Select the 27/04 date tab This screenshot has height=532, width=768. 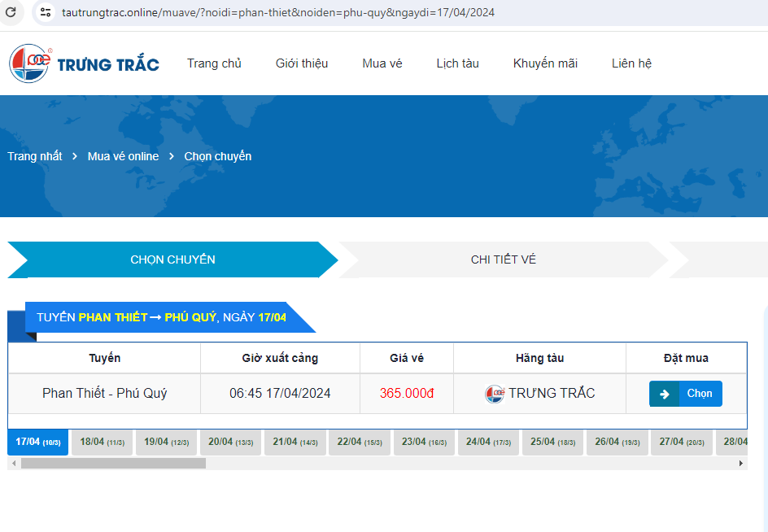681,442
